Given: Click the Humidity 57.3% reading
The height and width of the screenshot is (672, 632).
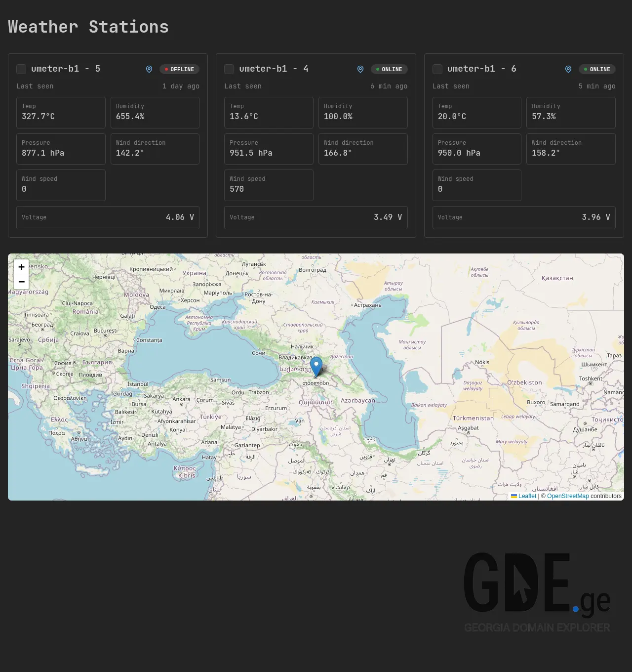Looking at the screenshot, I should coord(571,113).
